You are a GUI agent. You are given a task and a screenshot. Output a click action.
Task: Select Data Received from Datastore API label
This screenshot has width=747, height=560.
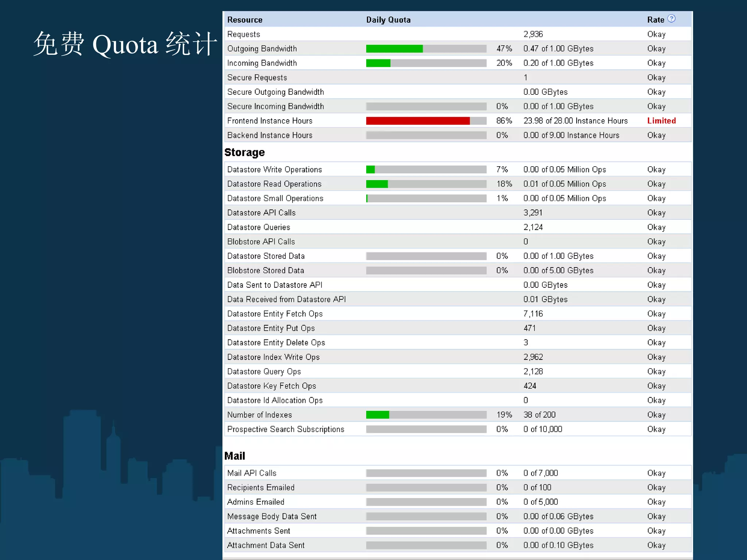(286, 299)
